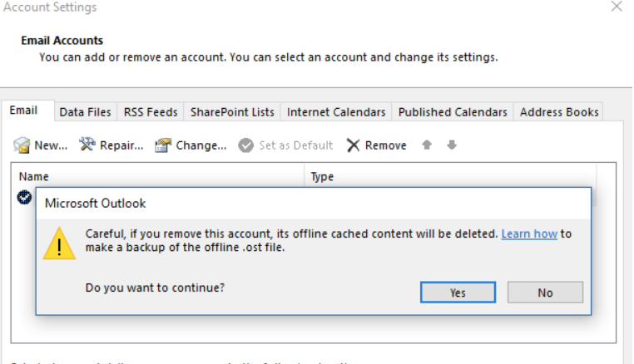Click the Set as Default label
This screenshot has height=364, width=634.
click(296, 145)
